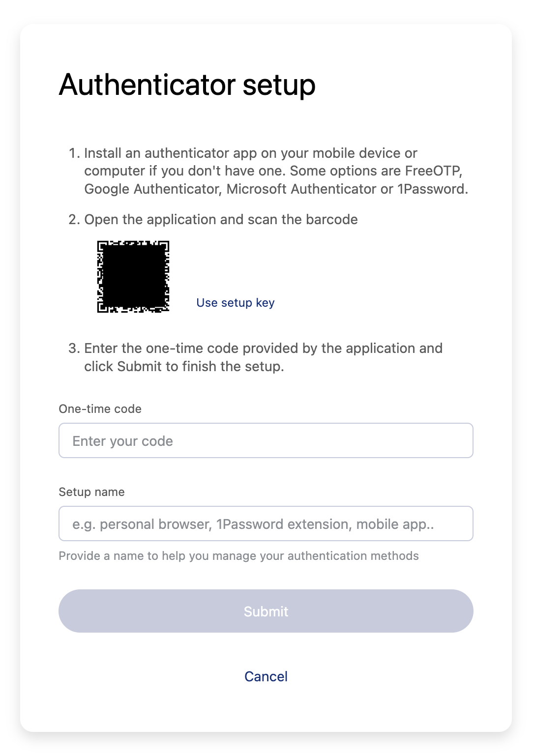Click "Microsoft Authenticator" in the instructions
Screen dimensions: 533x756
click(301, 189)
